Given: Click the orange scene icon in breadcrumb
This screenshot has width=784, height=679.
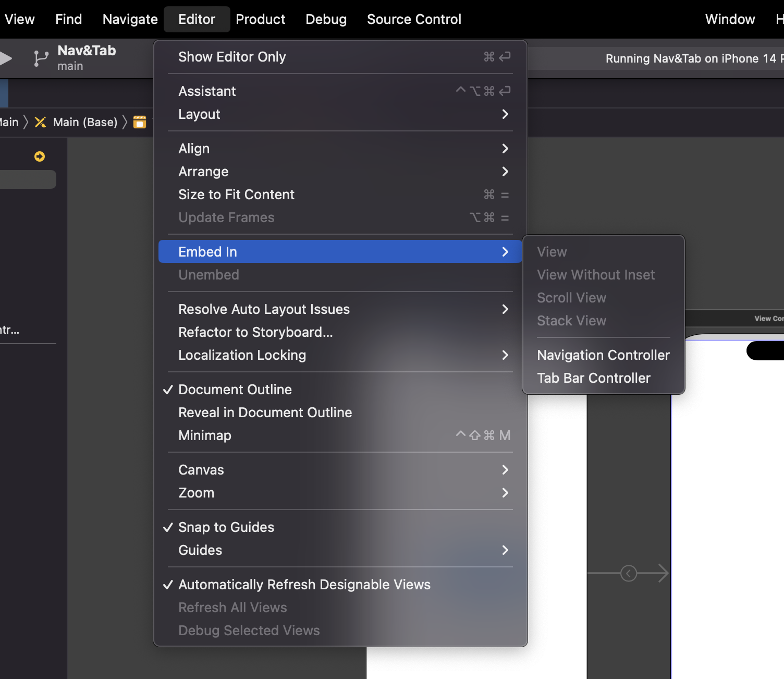Looking at the screenshot, I should [x=140, y=122].
